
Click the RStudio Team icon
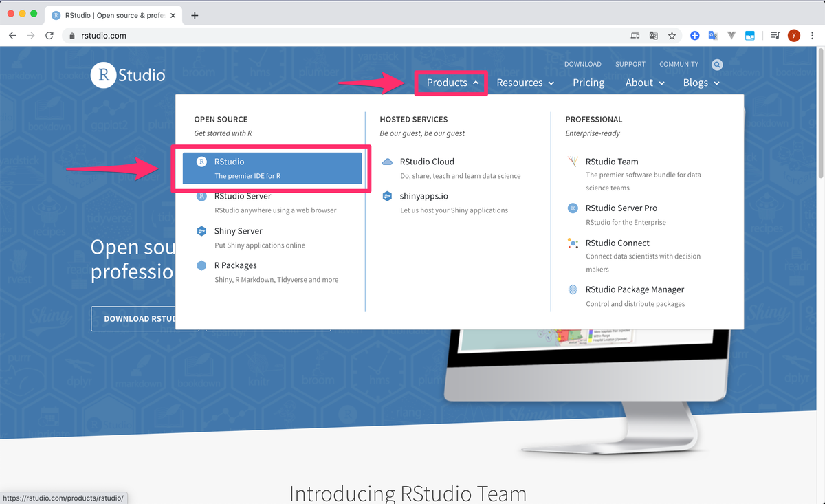point(573,162)
